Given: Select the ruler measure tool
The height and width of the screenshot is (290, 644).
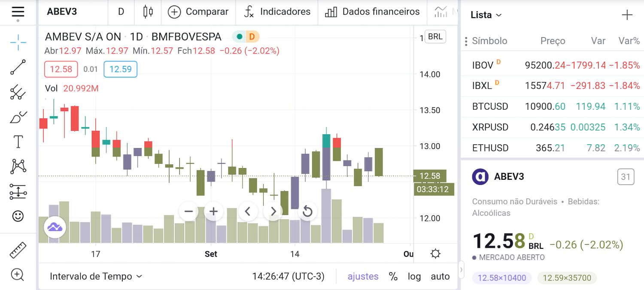Looking at the screenshot, I should click(18, 250).
